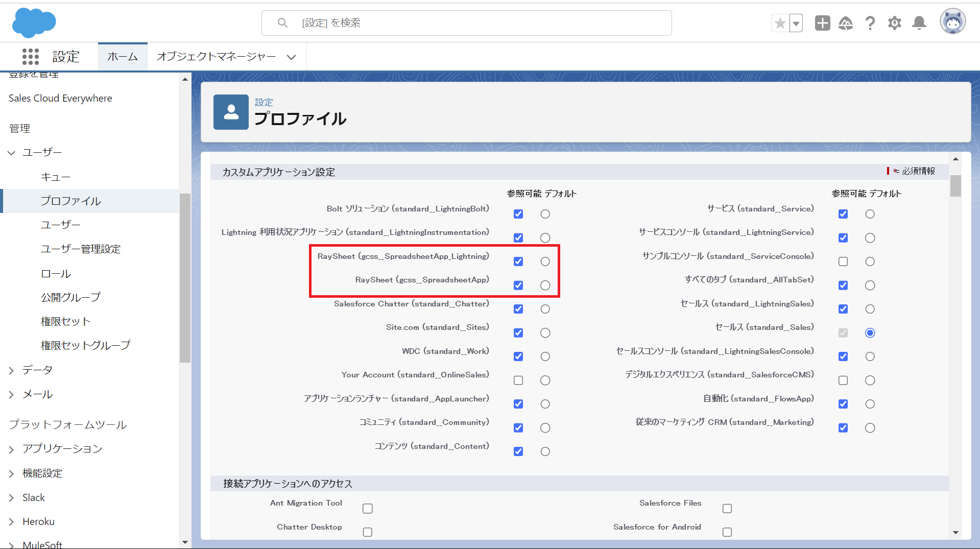Click the sidebar scrollbar thumb
This screenshot has height=549, width=980.
(185, 278)
